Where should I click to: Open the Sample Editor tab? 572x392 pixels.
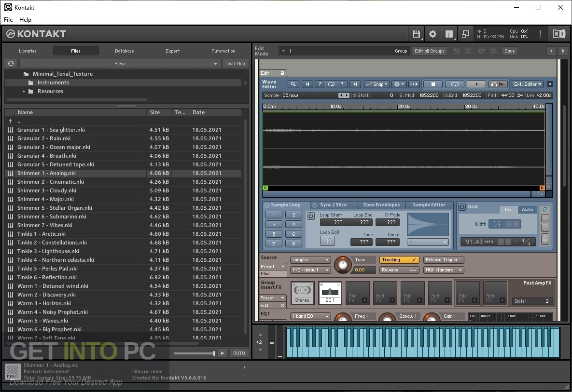pos(429,205)
